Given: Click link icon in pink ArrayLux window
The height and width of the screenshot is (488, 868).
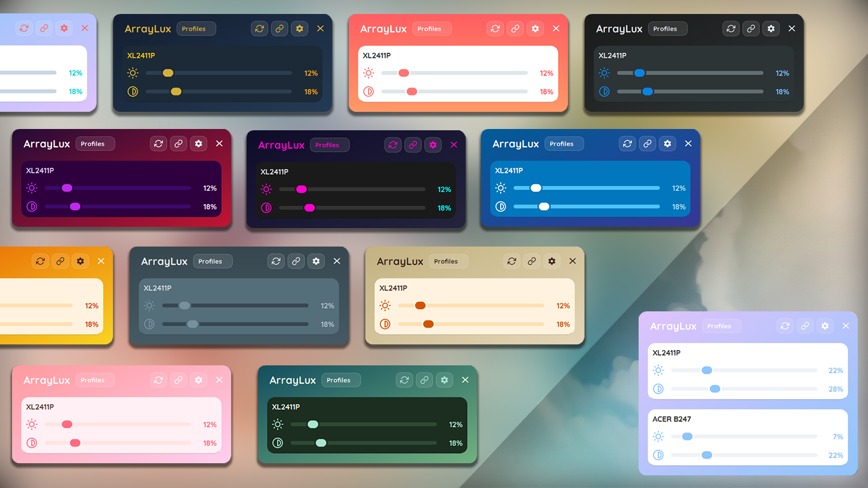Looking at the screenshot, I should [x=179, y=380].
